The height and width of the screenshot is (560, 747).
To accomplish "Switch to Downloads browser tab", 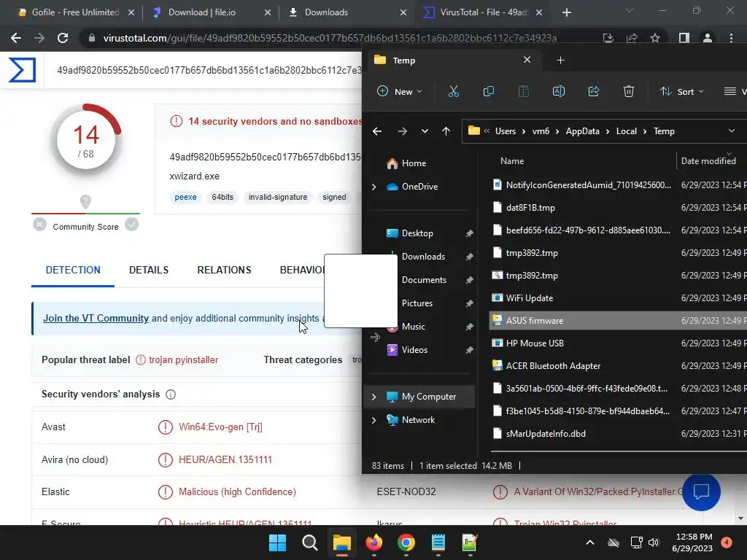I will [326, 12].
